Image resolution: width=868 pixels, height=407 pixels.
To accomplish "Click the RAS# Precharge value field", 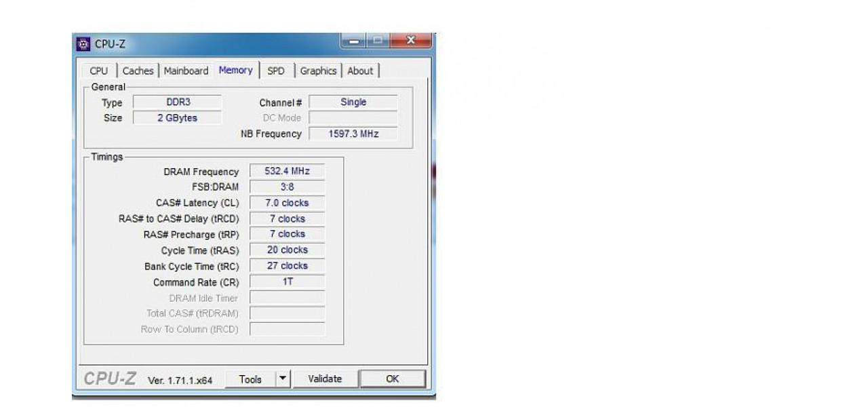I will (288, 234).
